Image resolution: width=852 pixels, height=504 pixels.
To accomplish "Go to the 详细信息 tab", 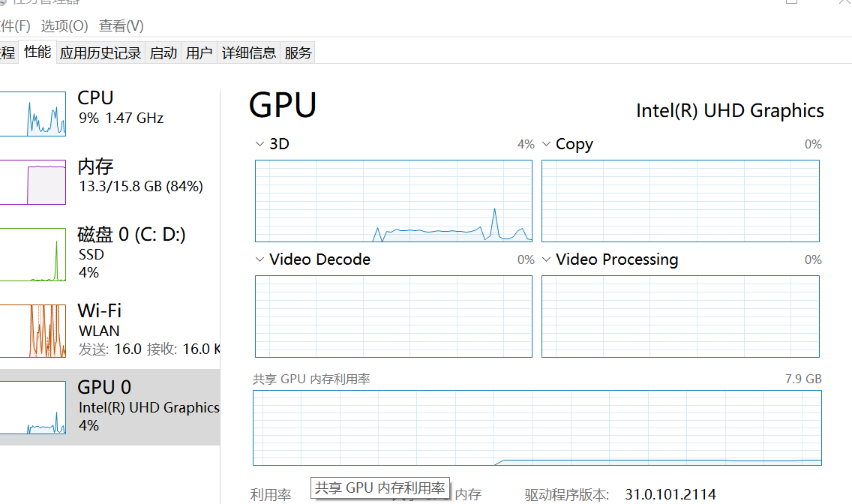I will click(249, 52).
